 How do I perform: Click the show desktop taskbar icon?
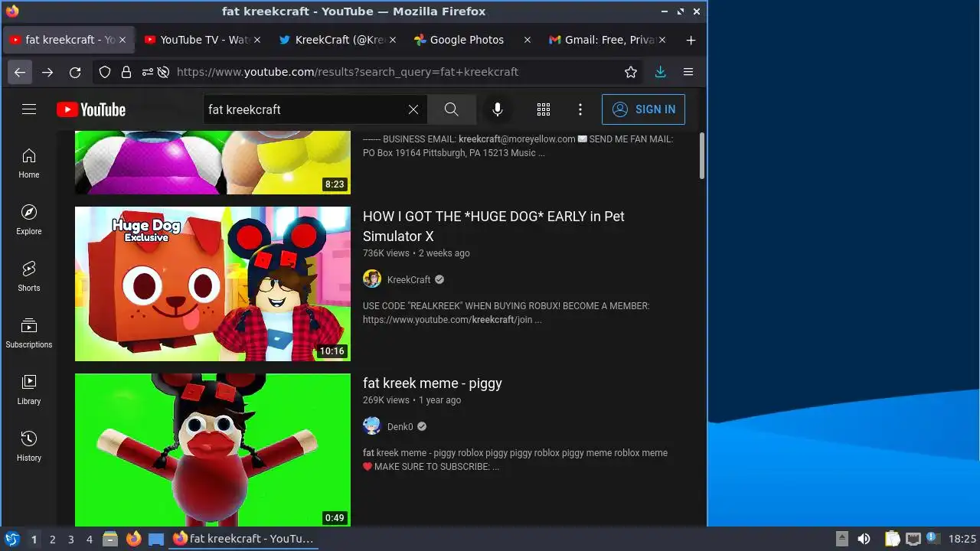pyautogui.click(x=156, y=539)
